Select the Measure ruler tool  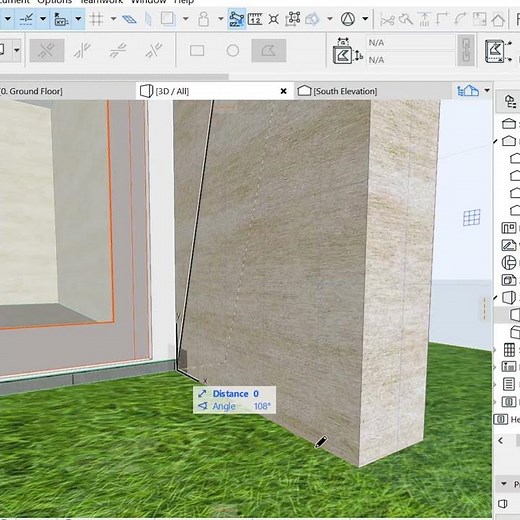coord(255,19)
